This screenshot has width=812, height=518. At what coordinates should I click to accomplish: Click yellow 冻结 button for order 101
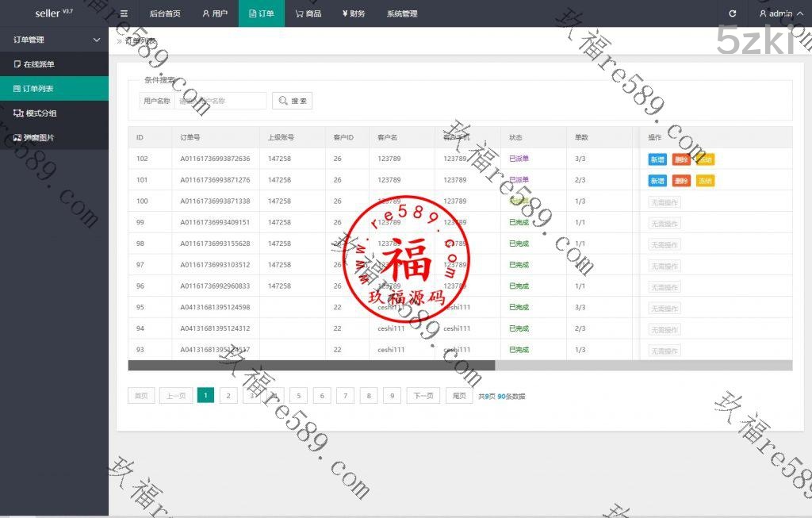pos(705,181)
